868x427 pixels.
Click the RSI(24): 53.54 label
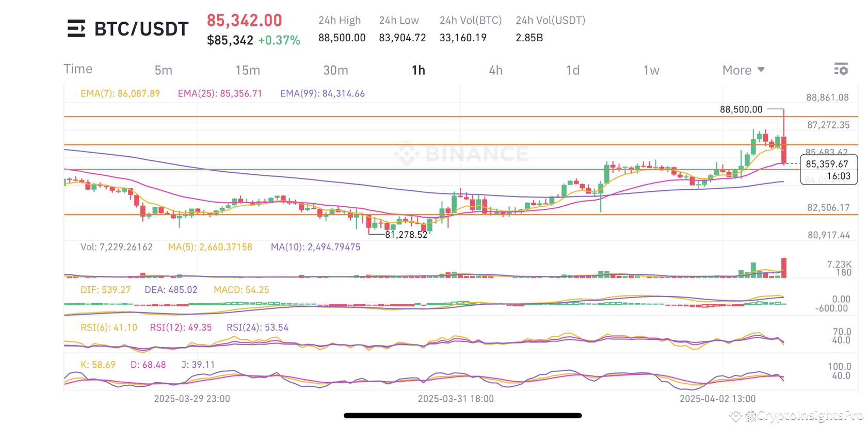click(x=258, y=327)
